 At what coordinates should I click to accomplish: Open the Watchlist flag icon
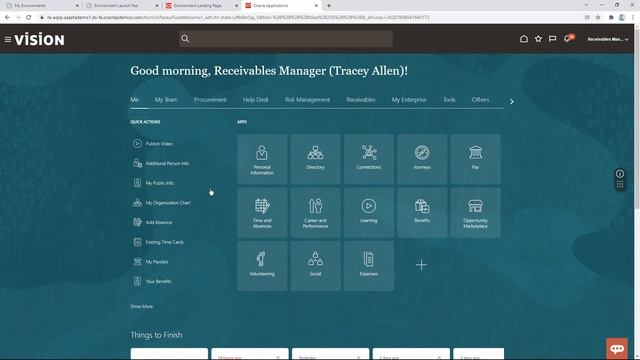tap(552, 39)
